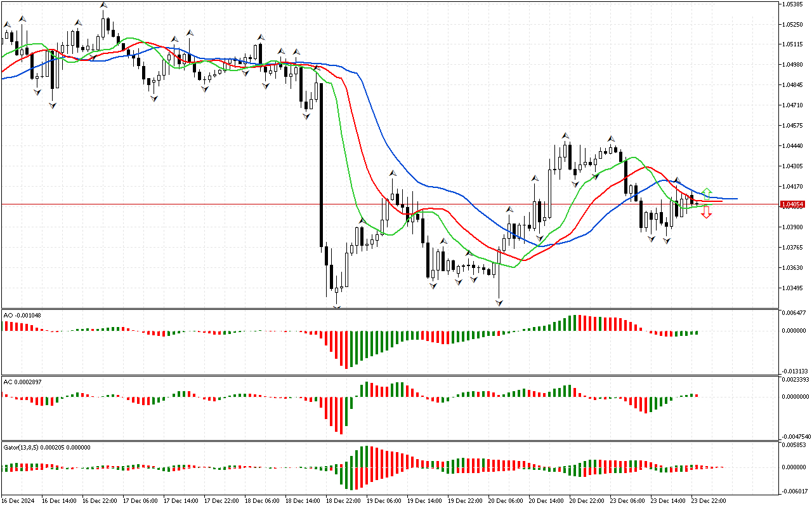The width and height of the screenshot is (812, 508).
Task: Click the 17 Dec 22:00 time label
Action: (222, 501)
